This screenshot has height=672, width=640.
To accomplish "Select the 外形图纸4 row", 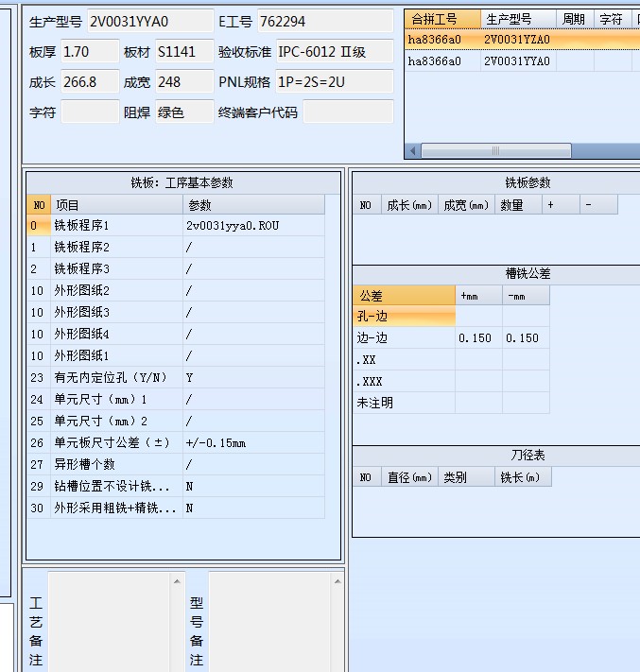I will pyautogui.click(x=176, y=335).
